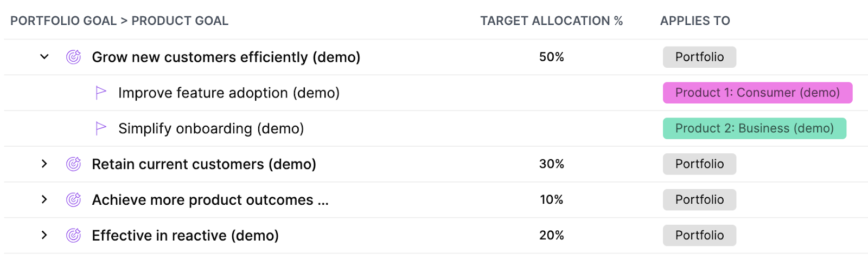
Task: Click the Target Allocation % column header
Action: tap(552, 21)
